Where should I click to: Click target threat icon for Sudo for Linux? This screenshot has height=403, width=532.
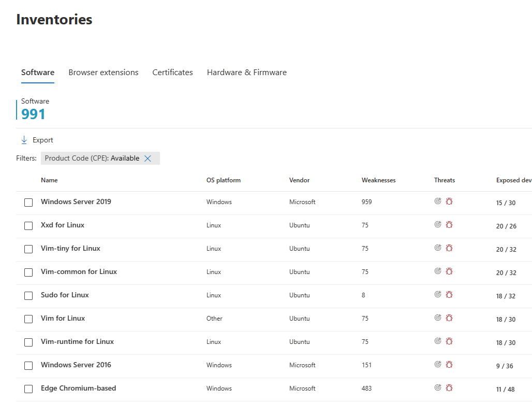pyautogui.click(x=438, y=294)
